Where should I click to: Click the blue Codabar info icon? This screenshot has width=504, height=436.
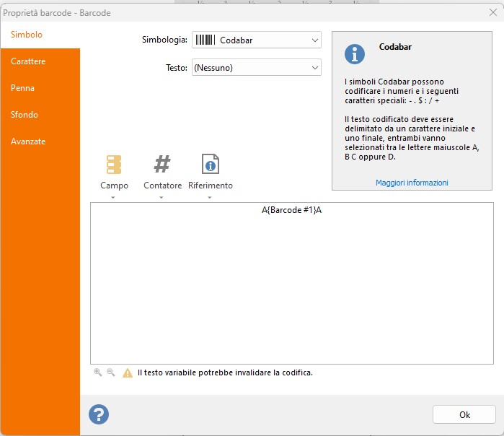(x=355, y=54)
